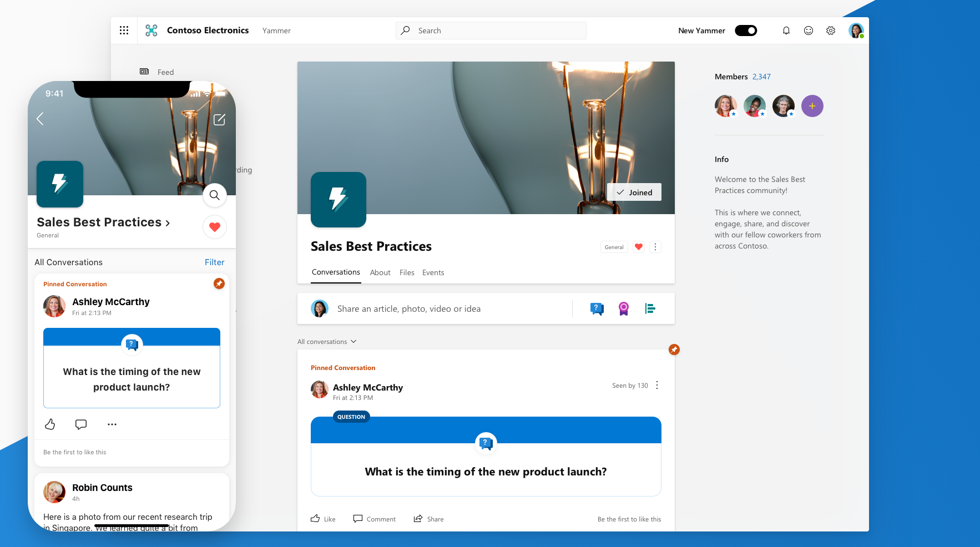This screenshot has width=980, height=547.
Task: Open Robin Counts name on phone
Action: point(102,488)
